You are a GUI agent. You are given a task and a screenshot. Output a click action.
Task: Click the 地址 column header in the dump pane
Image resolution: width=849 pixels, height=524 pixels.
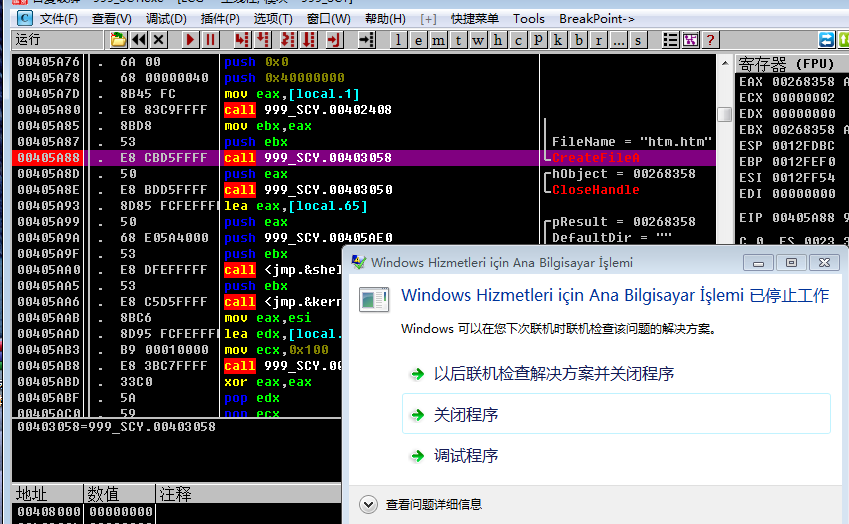click(x=47, y=494)
